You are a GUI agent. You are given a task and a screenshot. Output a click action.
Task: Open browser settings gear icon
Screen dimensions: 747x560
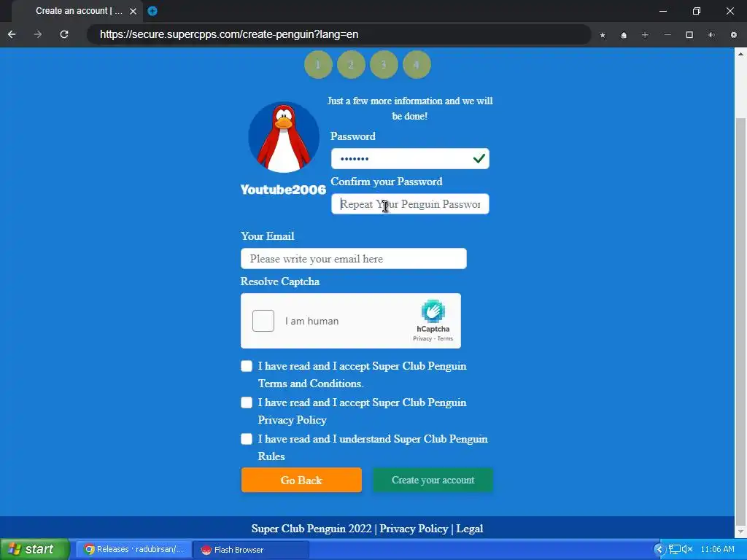734,35
